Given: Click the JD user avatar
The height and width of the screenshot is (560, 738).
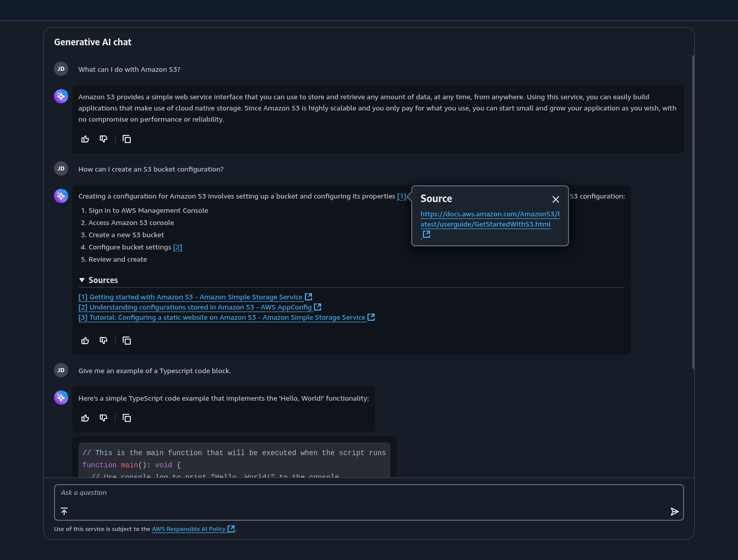Looking at the screenshot, I should [61, 68].
